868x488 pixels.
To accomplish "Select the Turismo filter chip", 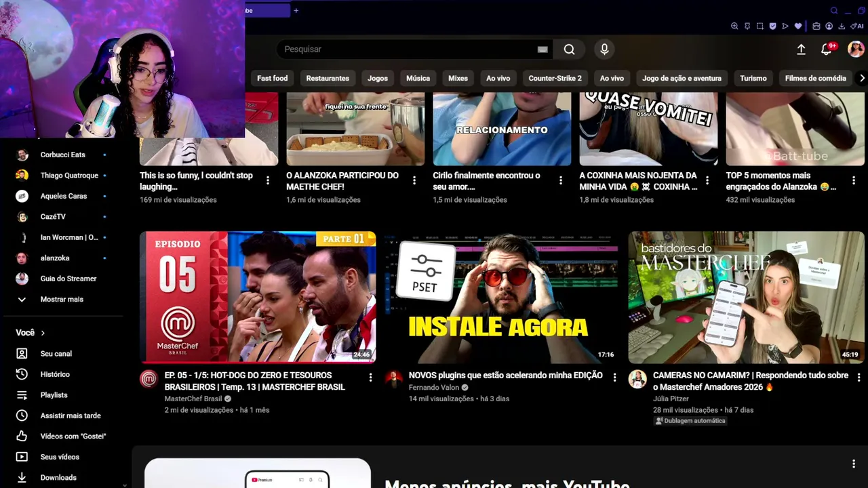I will coord(753,79).
